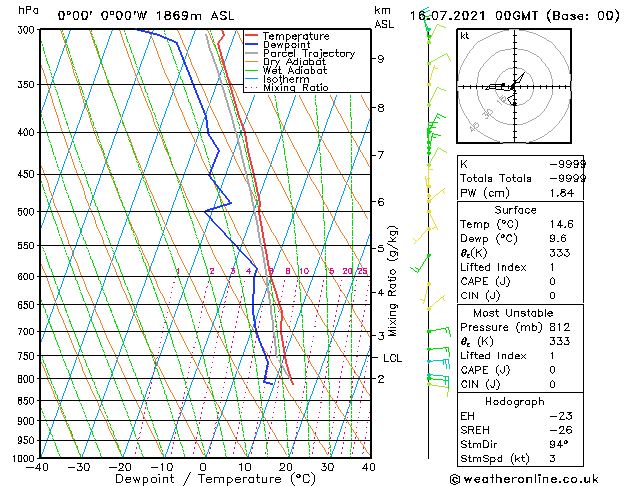Image resolution: width=629 pixels, height=486 pixels.
Task: Click the kt label in hodograph
Action: click(x=465, y=36)
